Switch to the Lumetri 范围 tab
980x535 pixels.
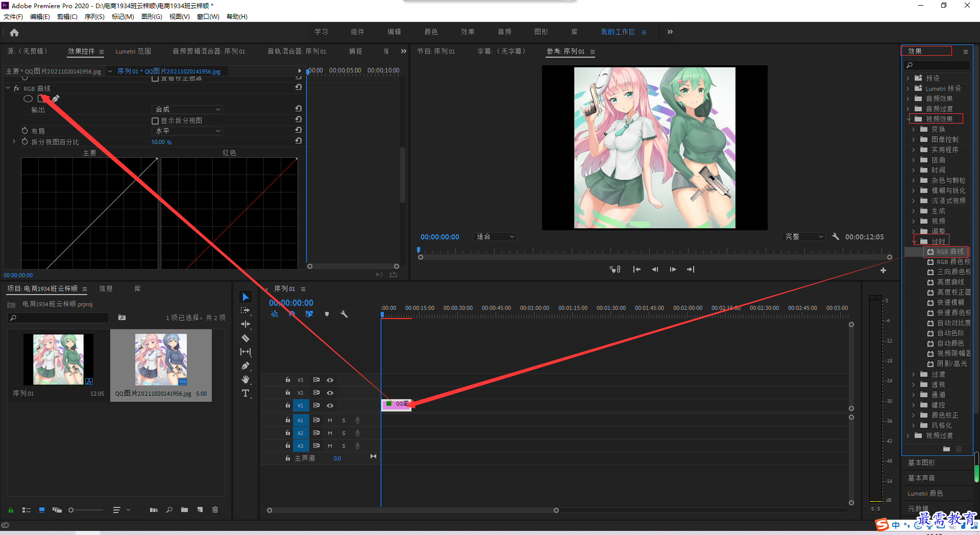tap(133, 52)
